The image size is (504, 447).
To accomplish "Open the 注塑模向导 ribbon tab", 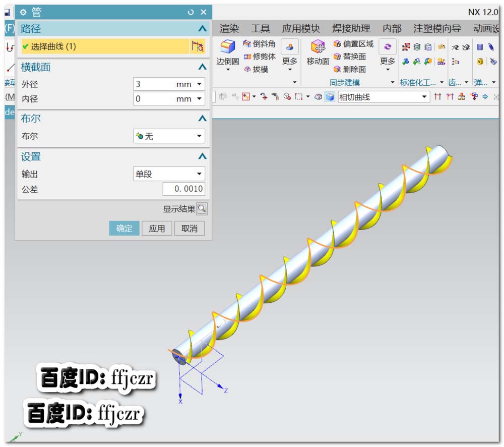I will [437, 29].
